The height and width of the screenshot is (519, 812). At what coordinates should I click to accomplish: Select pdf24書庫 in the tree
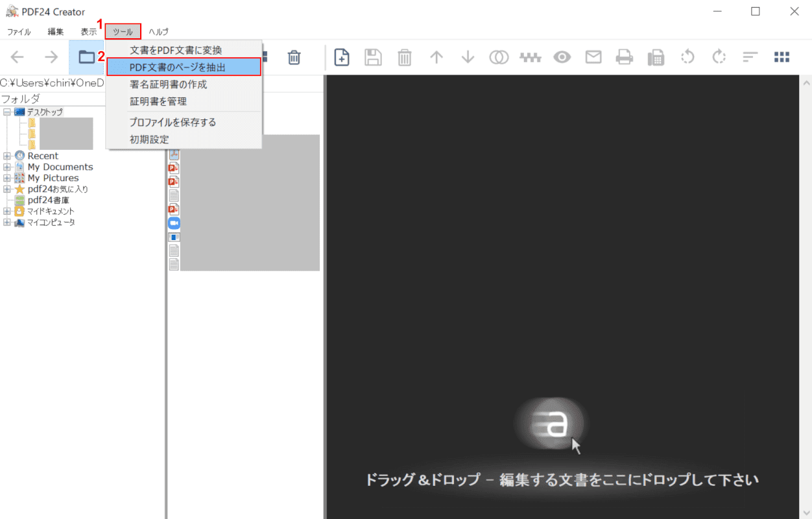tap(48, 200)
